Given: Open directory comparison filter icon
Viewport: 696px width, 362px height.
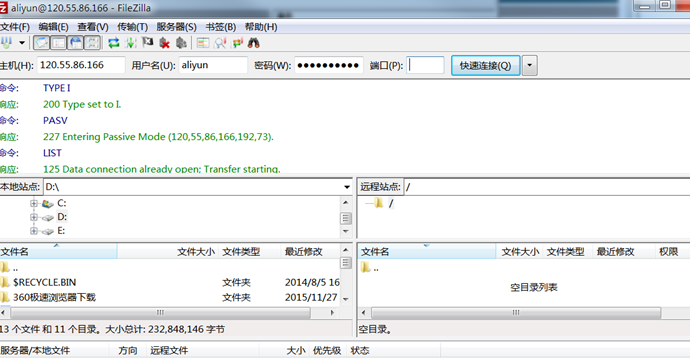Looking at the screenshot, I should pyautogui.click(x=203, y=43).
